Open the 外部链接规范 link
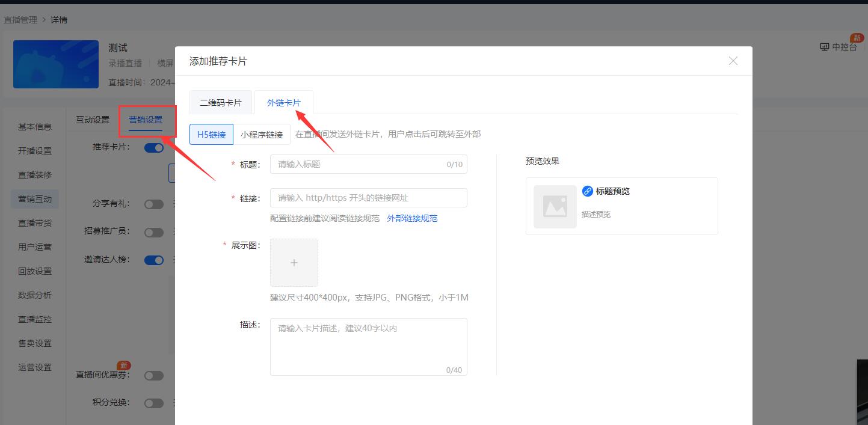Screen dimensions: 868x425 point(413,218)
